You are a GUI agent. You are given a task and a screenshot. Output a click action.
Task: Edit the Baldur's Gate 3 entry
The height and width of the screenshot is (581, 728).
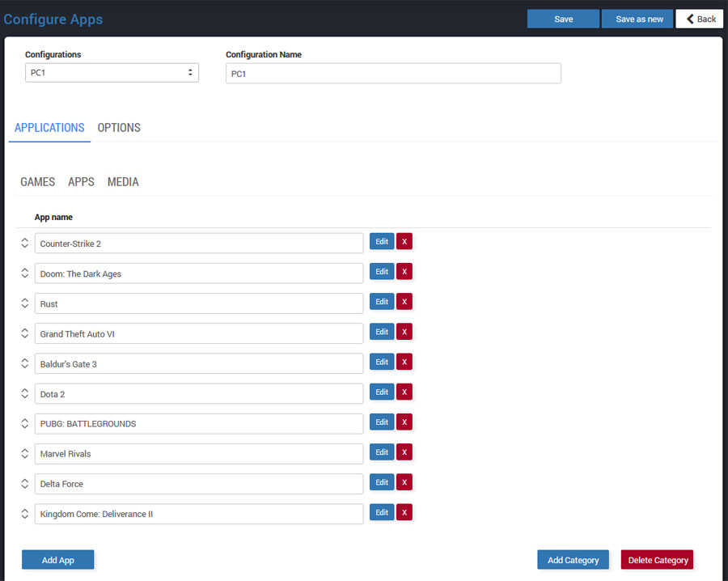(382, 362)
